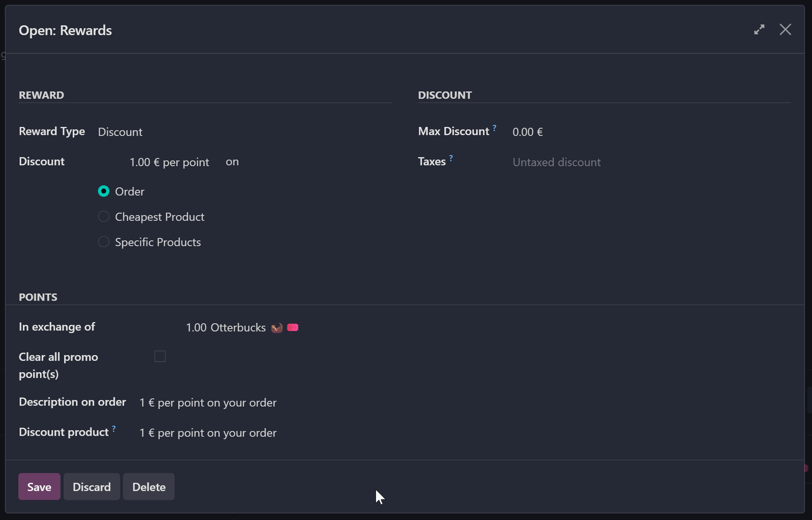This screenshot has width=812, height=520.
Task: Select the Order discount radio option
Action: (104, 192)
